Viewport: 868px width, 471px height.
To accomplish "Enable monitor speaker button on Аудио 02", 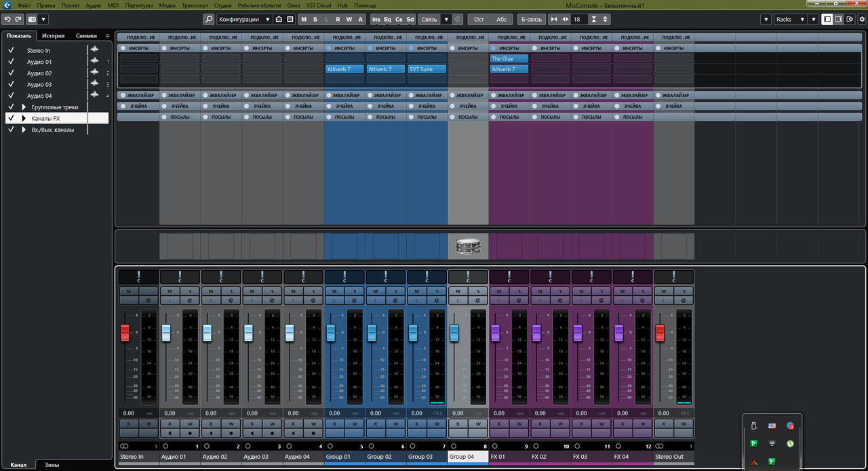I will [211, 432].
